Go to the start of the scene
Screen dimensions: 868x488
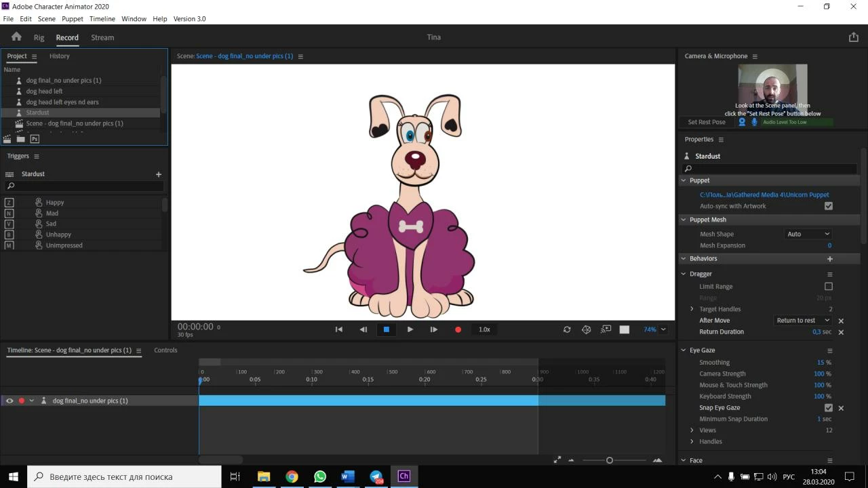339,329
